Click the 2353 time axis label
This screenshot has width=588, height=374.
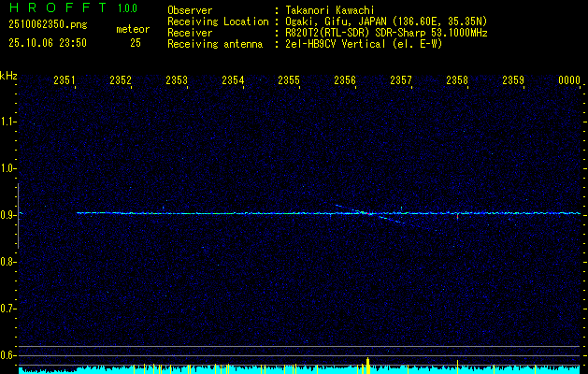[x=177, y=80]
